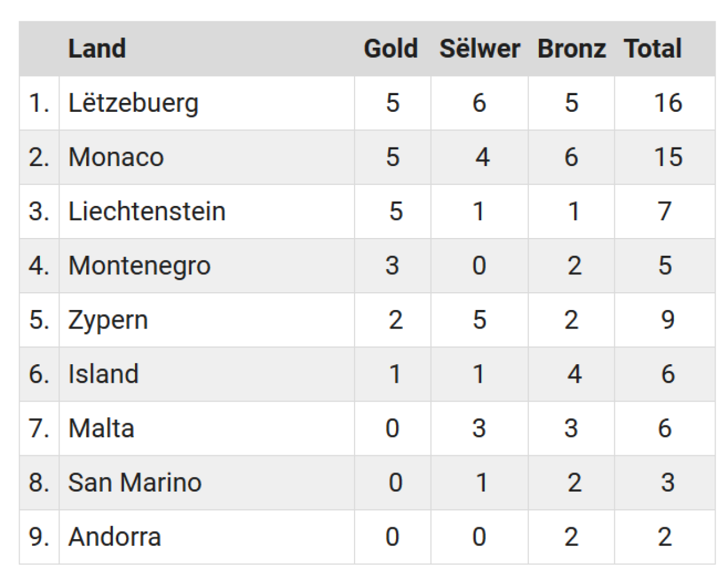
Task: Click Lëtzebuerg's total of 16
Action: point(667,104)
